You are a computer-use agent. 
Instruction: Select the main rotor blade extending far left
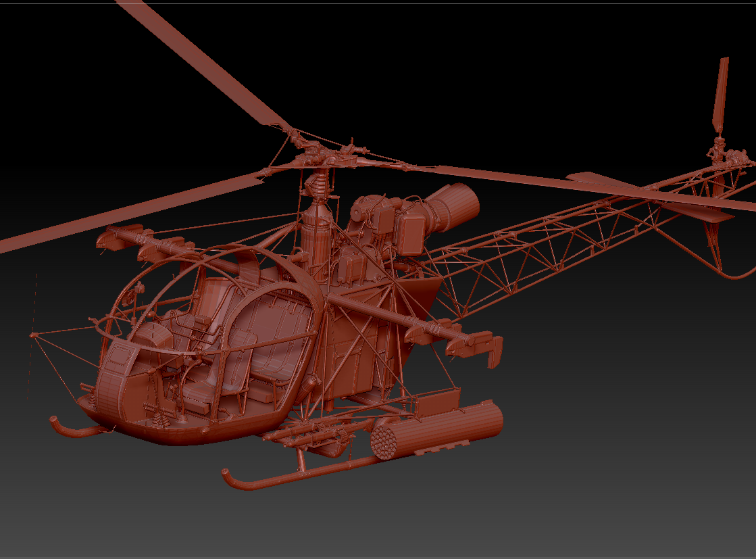[x=130, y=212]
